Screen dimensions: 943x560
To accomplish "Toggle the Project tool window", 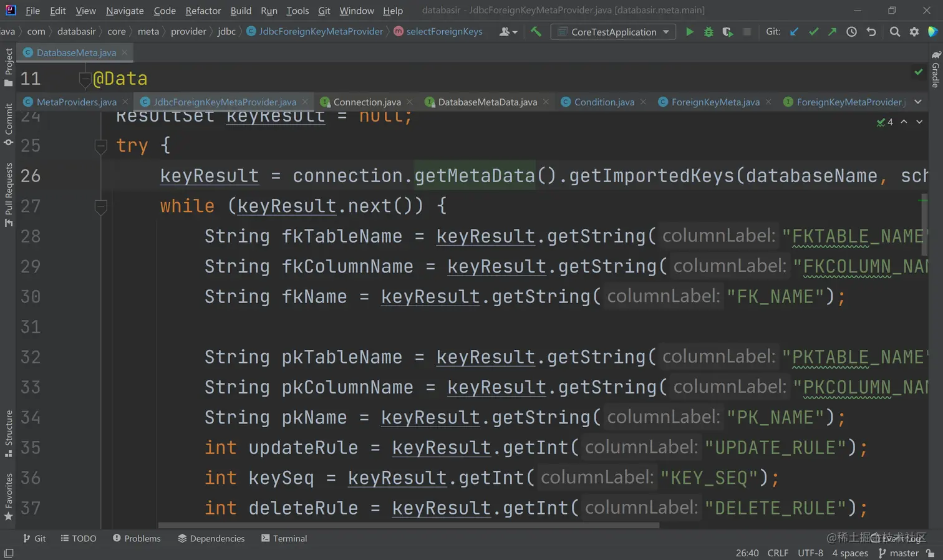I will [8, 67].
